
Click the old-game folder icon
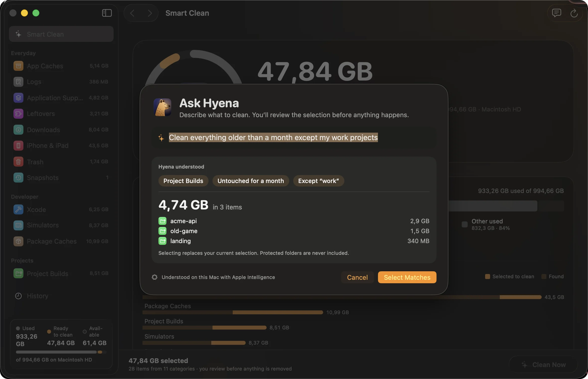point(162,231)
